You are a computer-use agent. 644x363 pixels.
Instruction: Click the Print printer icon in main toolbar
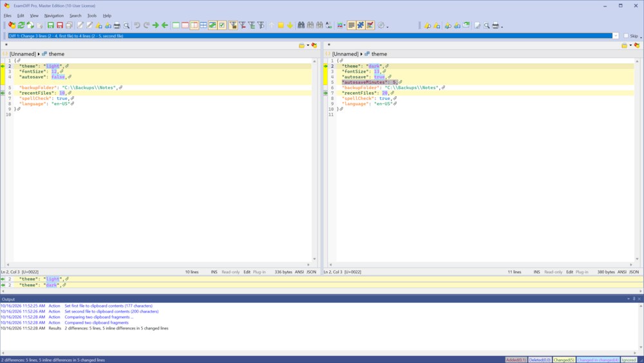pos(117,26)
